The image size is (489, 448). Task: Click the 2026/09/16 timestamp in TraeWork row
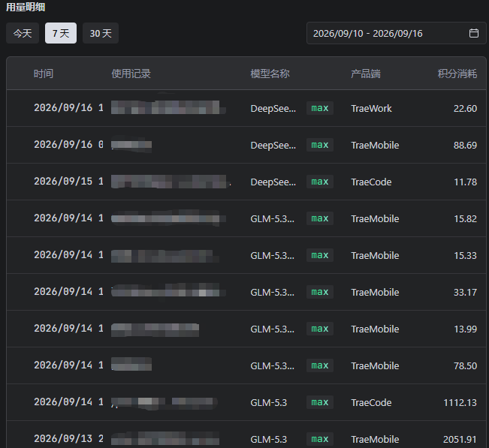click(68, 108)
